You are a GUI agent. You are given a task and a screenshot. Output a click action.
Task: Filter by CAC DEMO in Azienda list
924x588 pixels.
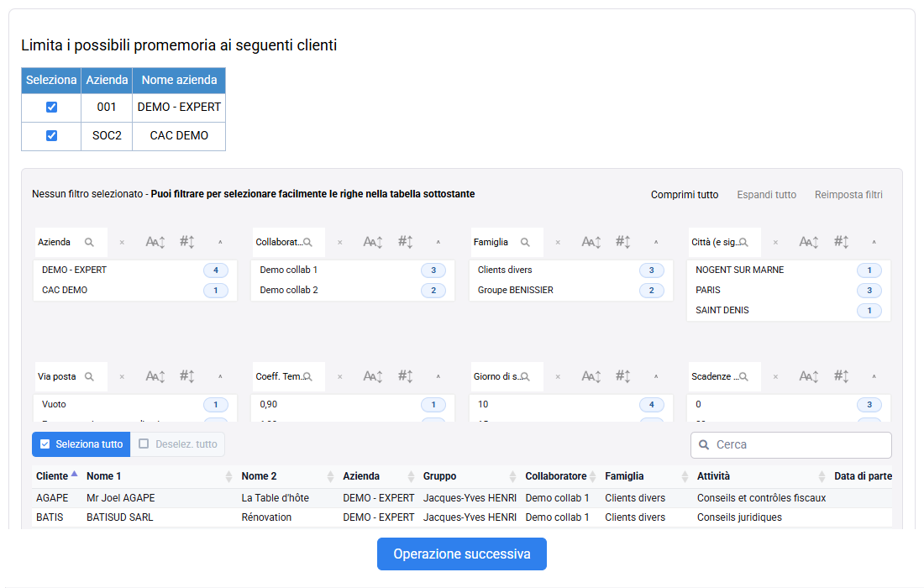pyautogui.click(x=135, y=290)
